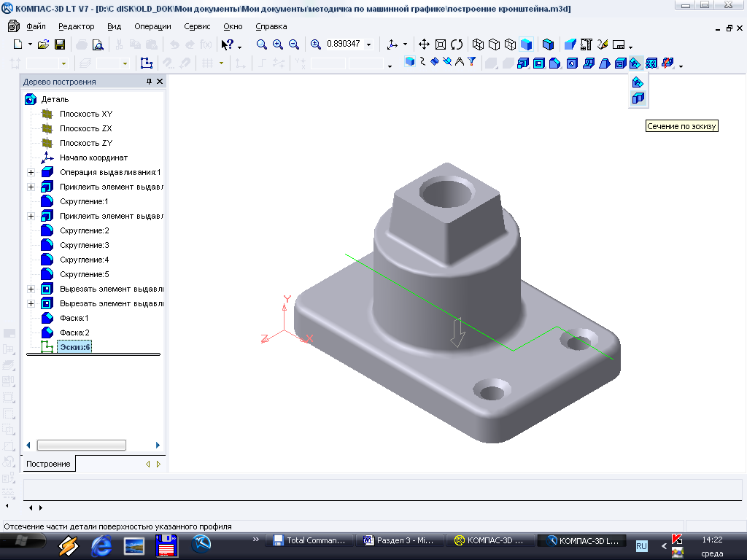
Task: Click Internet Explorer quick launch icon
Action: click(x=101, y=545)
